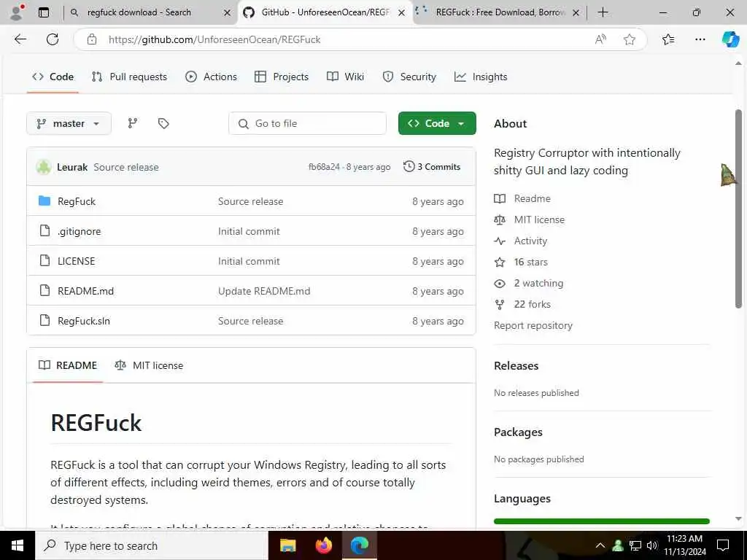Screen dimensions: 747x560
Task: Show hidden system tray icons
Action: [600, 545]
